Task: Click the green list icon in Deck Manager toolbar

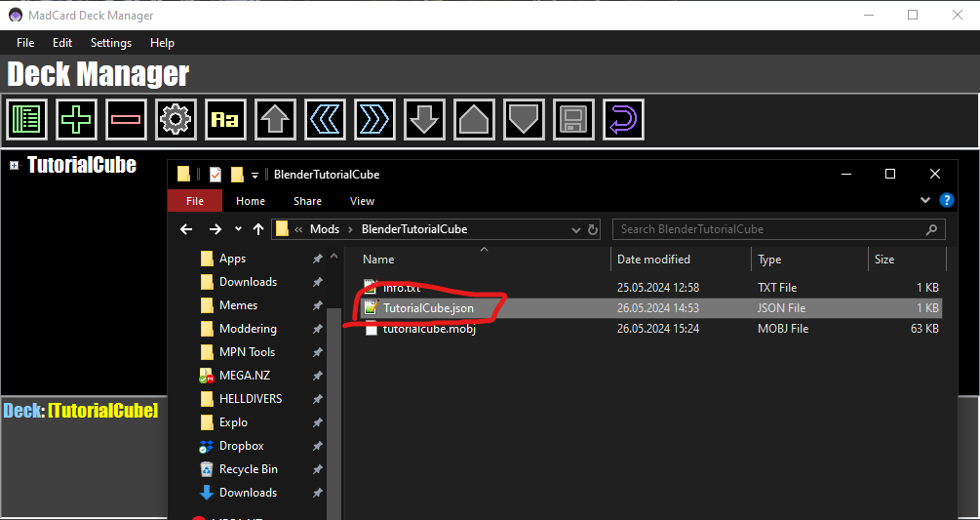Action: (27, 119)
